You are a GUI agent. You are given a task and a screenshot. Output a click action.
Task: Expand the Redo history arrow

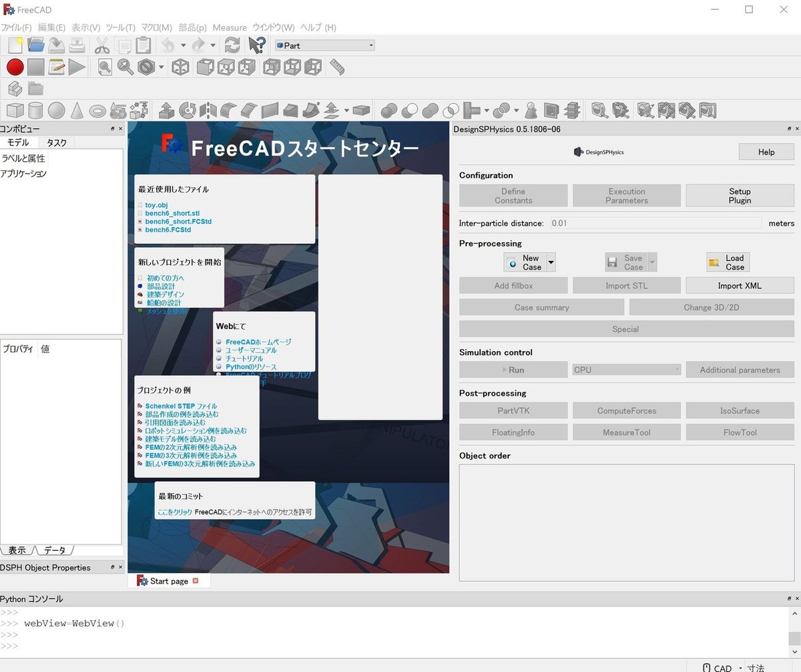point(213,45)
